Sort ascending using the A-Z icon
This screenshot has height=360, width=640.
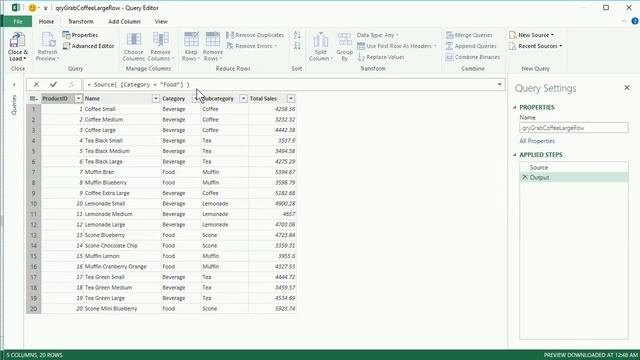(297, 35)
